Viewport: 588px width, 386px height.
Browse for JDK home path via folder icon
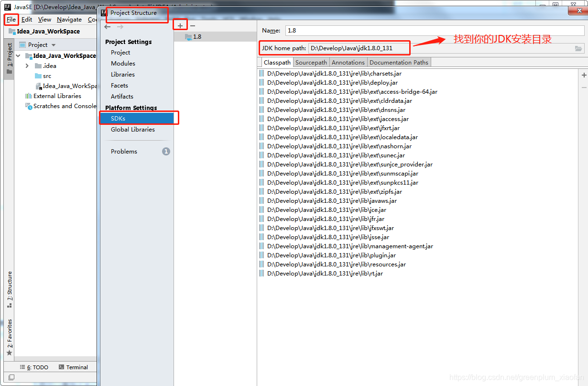pyautogui.click(x=578, y=48)
